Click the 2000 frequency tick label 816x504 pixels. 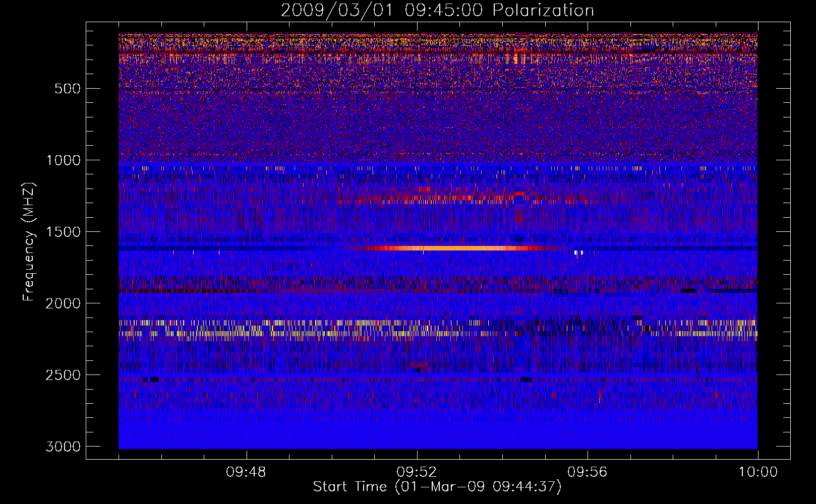tap(64, 303)
